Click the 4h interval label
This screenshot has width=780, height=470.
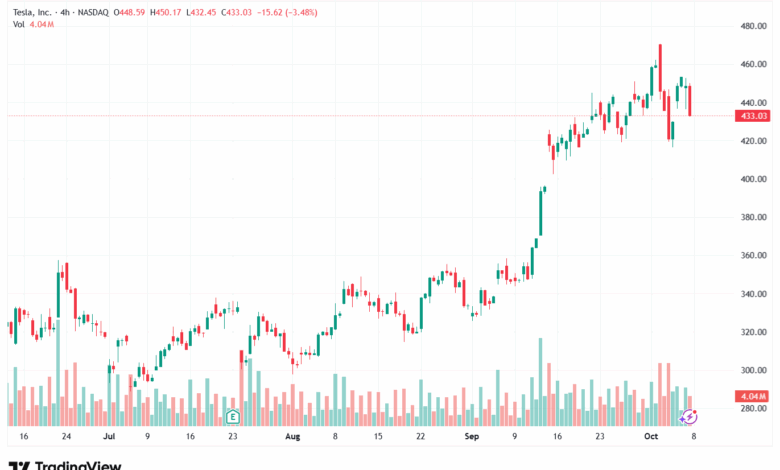65,12
